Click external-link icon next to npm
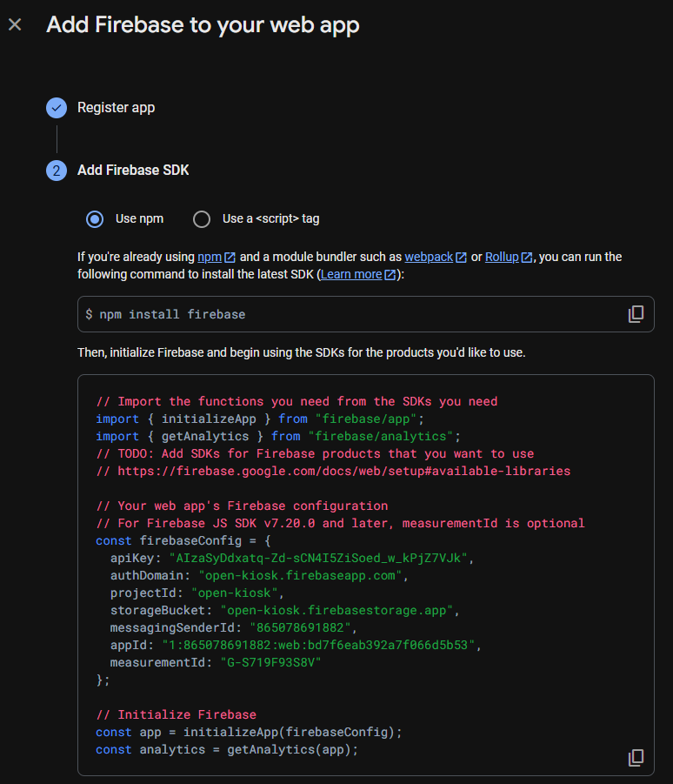 click(230, 258)
